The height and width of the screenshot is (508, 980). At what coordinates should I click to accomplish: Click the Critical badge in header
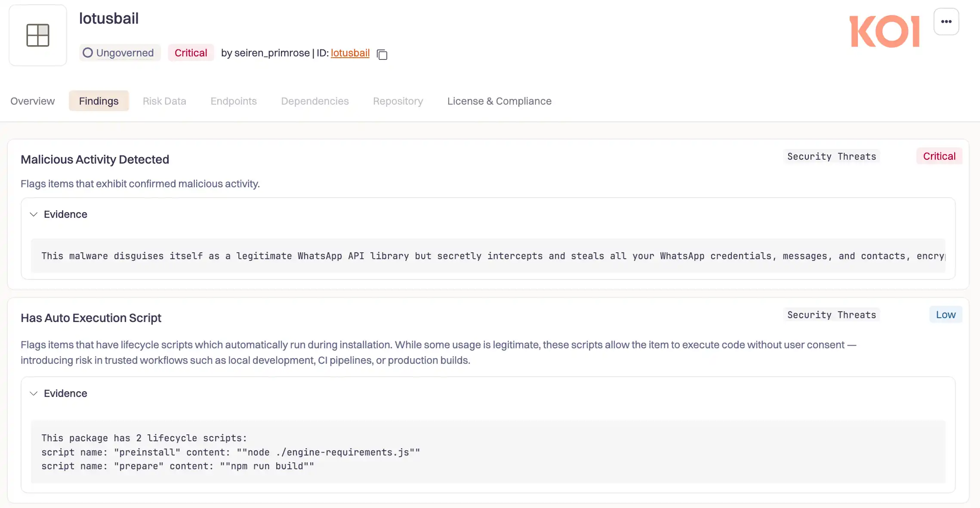click(x=191, y=53)
